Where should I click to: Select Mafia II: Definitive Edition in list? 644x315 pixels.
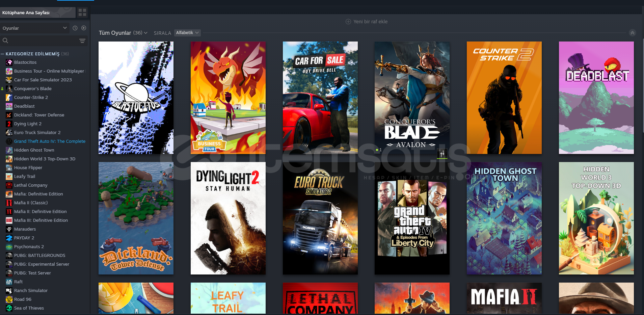(x=41, y=211)
